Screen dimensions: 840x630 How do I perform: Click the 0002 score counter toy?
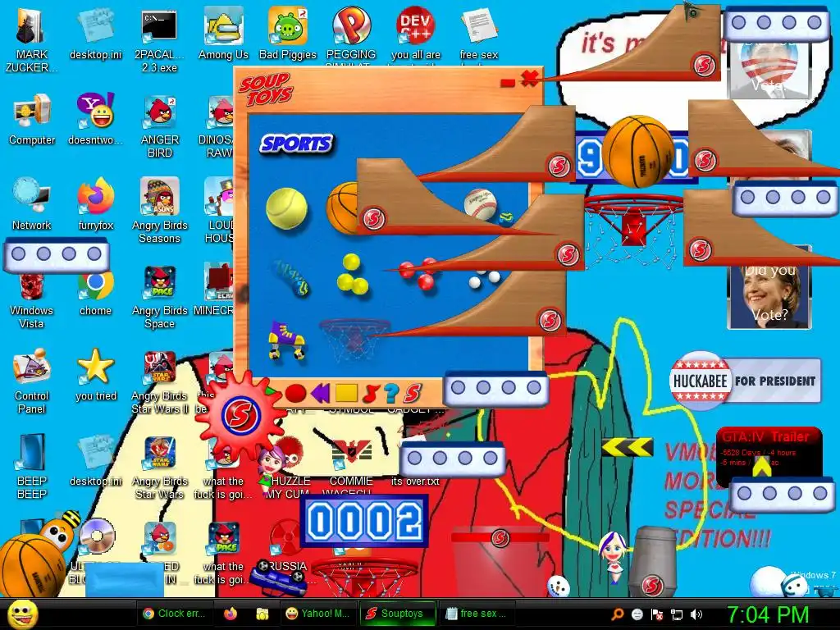point(363,521)
